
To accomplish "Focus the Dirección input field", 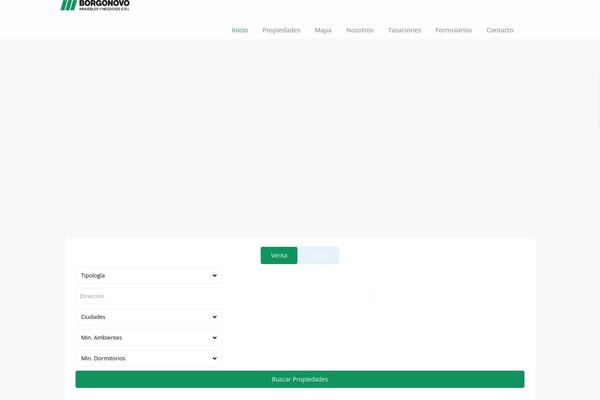I will tap(224, 296).
